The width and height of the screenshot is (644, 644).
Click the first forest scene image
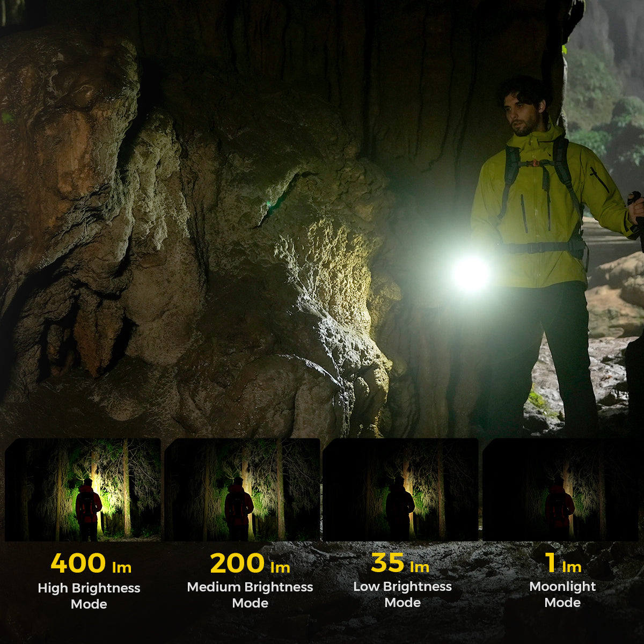[x=83, y=488]
